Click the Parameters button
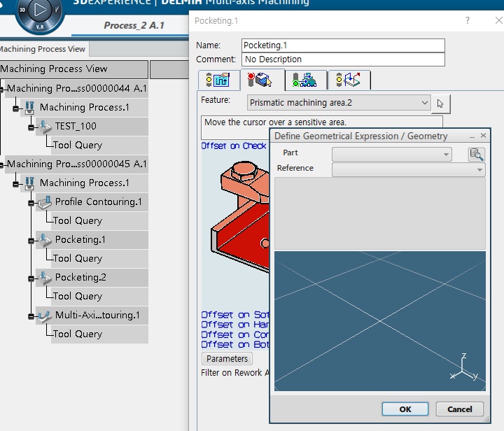 tap(227, 358)
